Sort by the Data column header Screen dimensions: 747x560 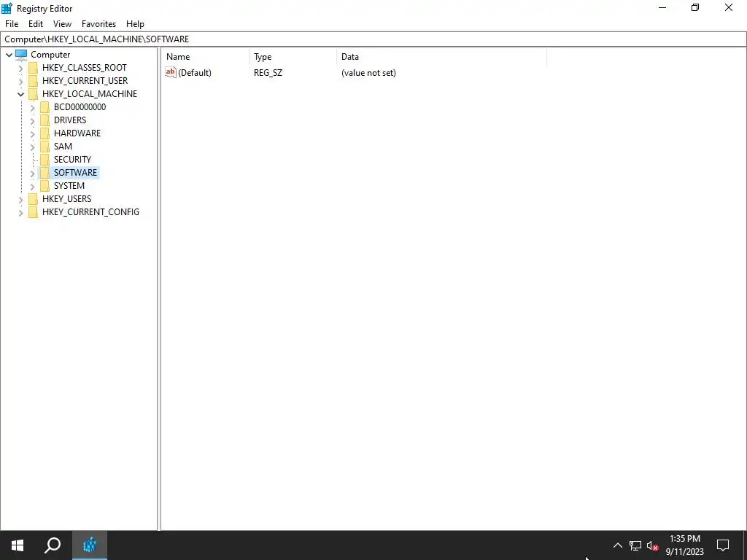441,57
